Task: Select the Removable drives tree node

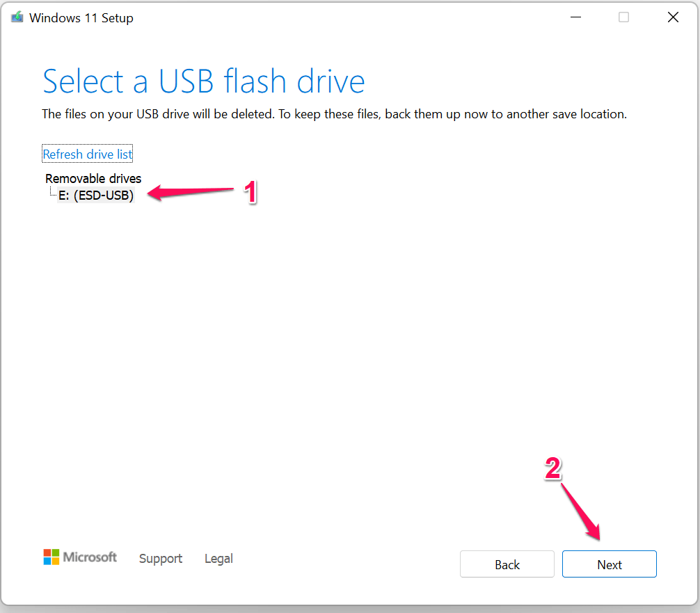Action: [93, 179]
